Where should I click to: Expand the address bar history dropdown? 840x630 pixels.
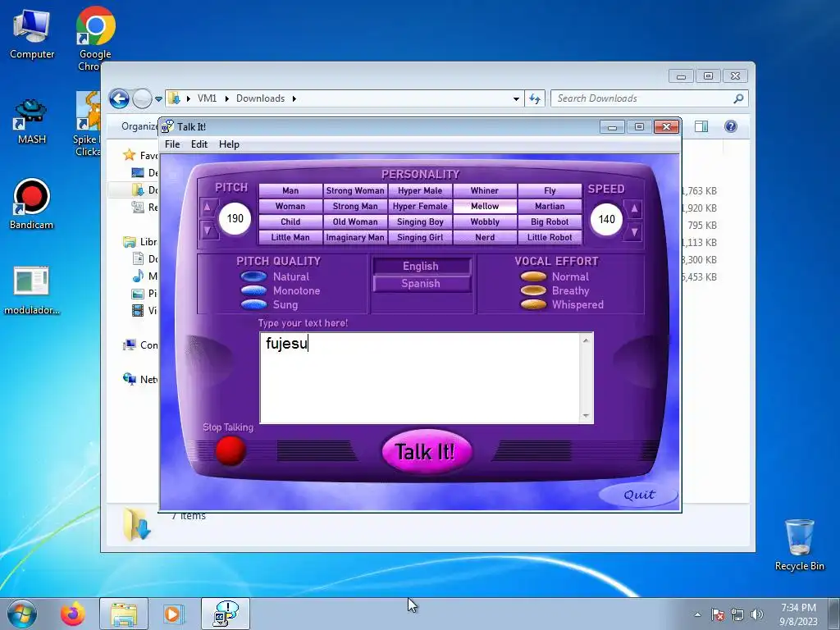pyautogui.click(x=516, y=99)
